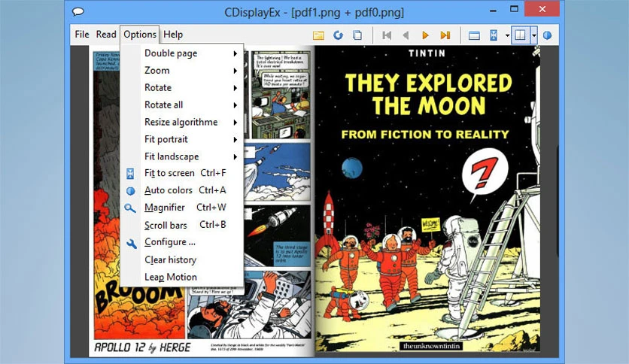Expand the Rotate all submenu
This screenshot has height=364, width=629.
click(x=182, y=105)
